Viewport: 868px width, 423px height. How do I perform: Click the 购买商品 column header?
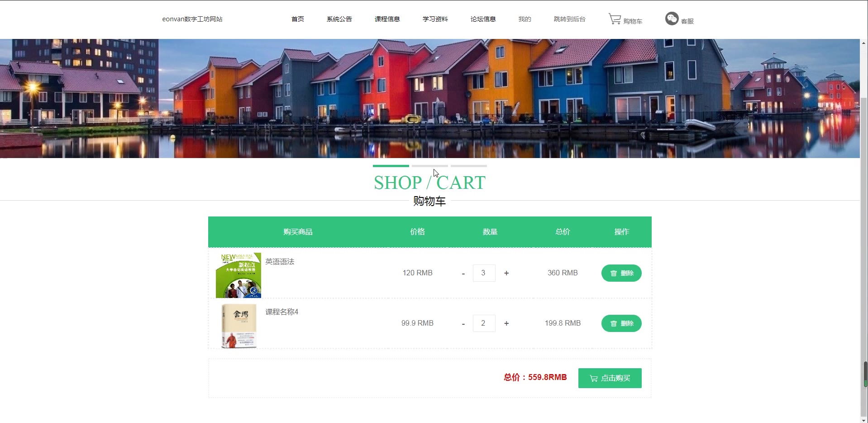pyautogui.click(x=298, y=232)
